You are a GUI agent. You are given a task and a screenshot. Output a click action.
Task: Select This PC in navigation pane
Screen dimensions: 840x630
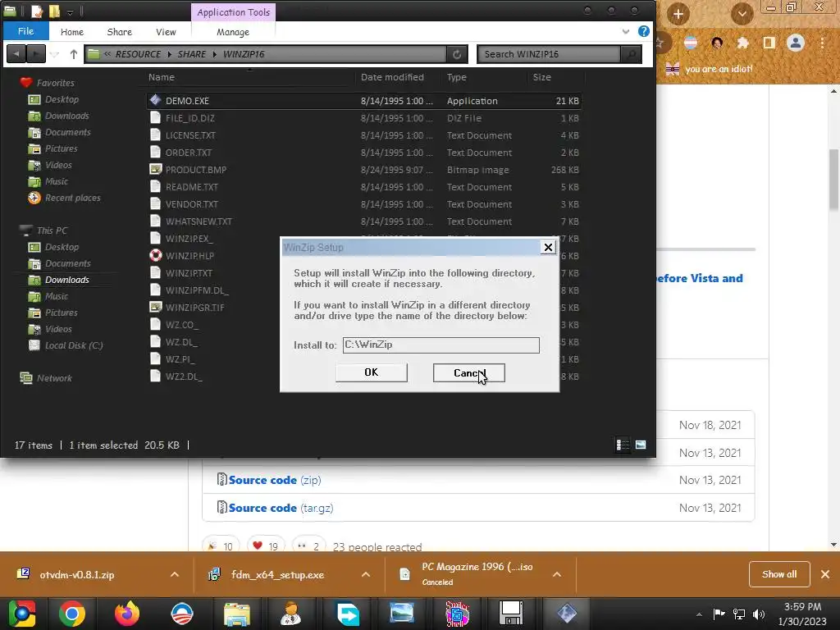52,231
